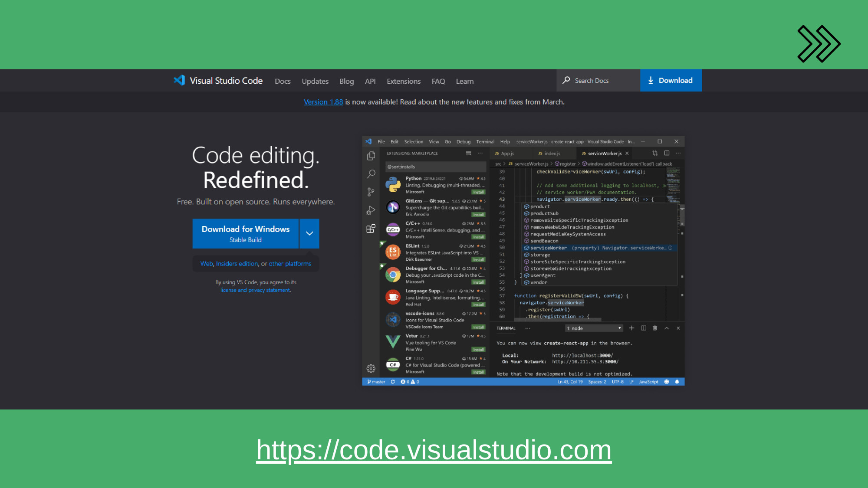The image size is (868, 488).
Task: Close the serviceWorker.js tab with its X
Action: (x=627, y=153)
